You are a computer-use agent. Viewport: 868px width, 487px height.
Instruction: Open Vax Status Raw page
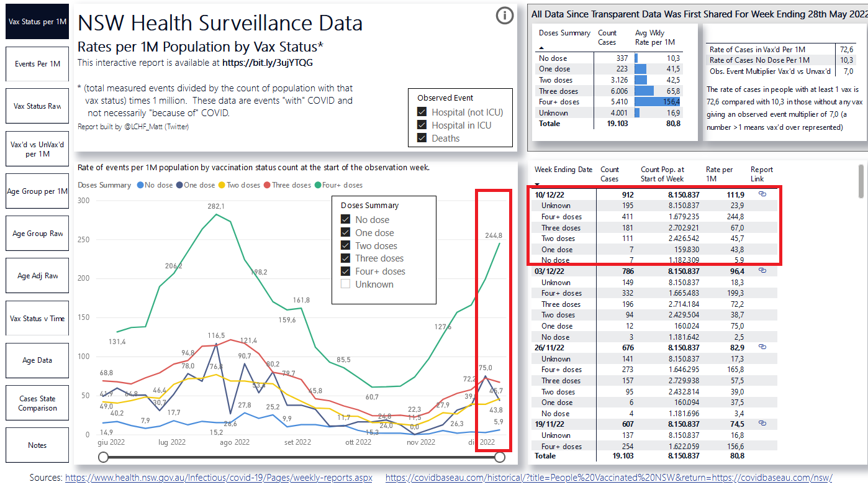click(x=37, y=106)
